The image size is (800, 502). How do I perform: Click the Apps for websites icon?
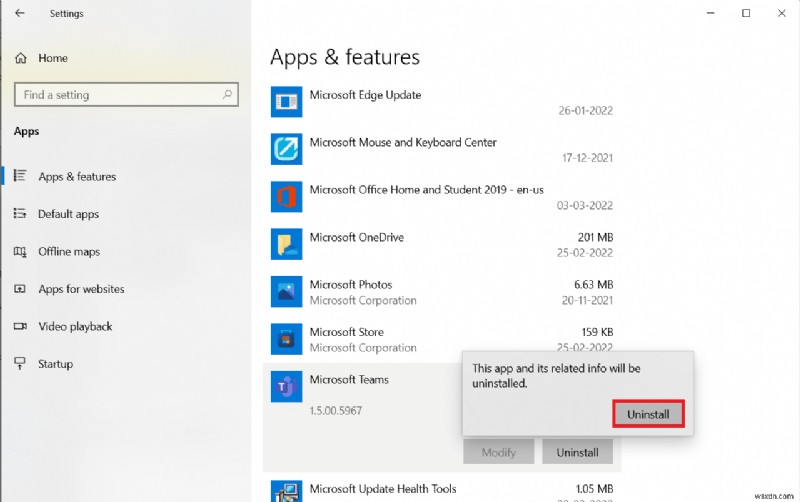pyautogui.click(x=20, y=289)
